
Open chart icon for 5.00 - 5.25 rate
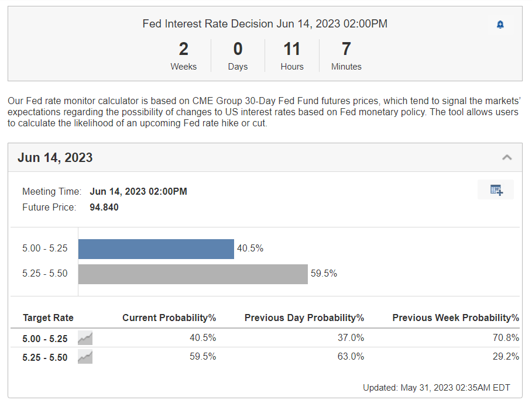coord(85,338)
